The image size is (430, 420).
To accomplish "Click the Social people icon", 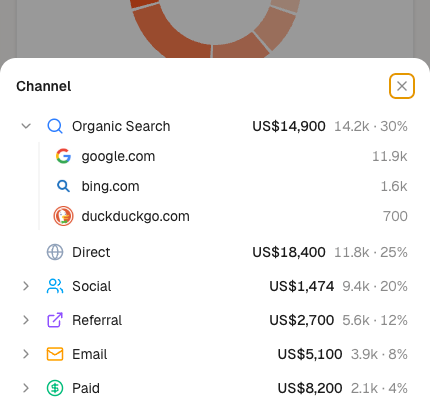I will click(55, 286).
